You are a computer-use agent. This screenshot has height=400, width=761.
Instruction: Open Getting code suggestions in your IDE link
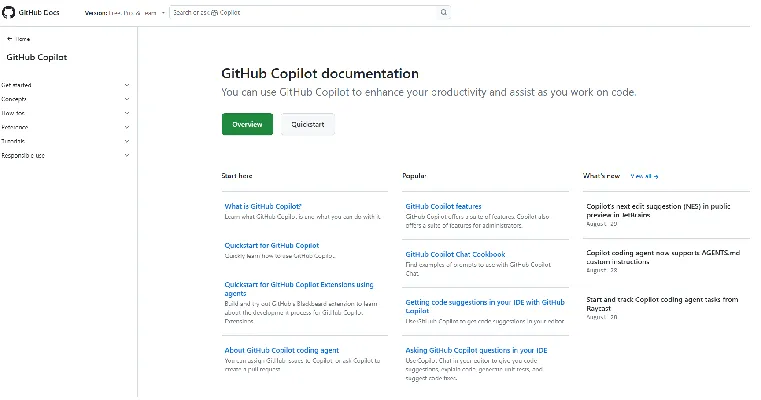[485, 306]
